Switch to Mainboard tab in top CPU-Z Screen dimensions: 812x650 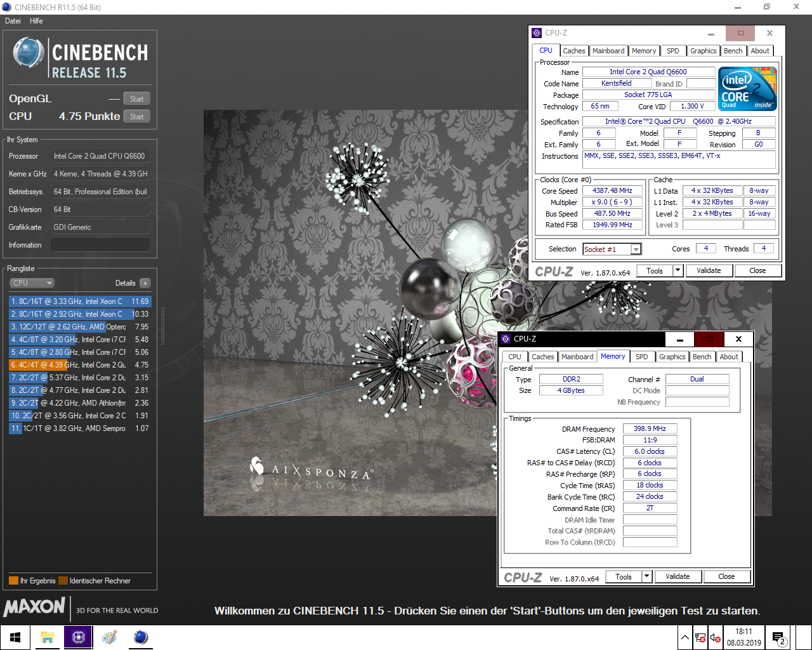(608, 51)
